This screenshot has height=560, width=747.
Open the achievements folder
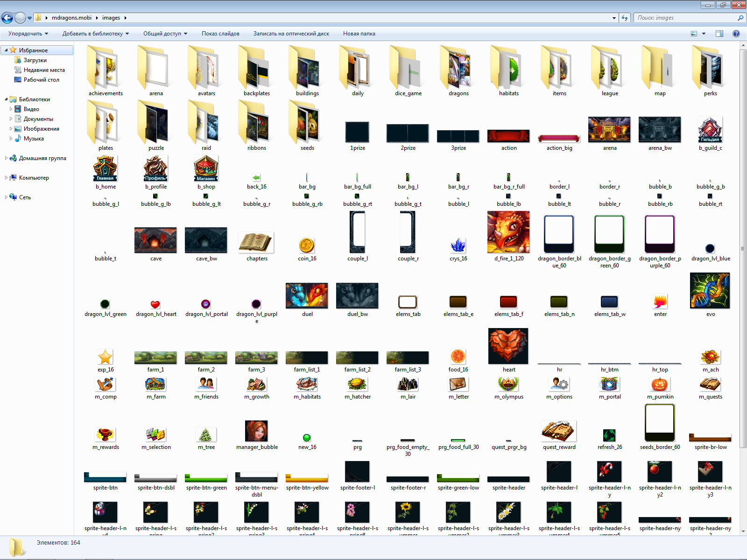pyautogui.click(x=106, y=70)
